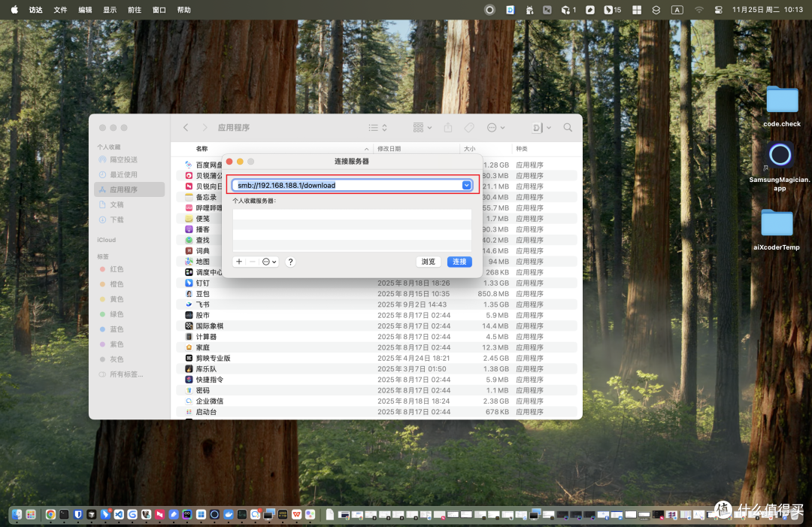Open the 访达 menu in menu bar

(x=36, y=10)
